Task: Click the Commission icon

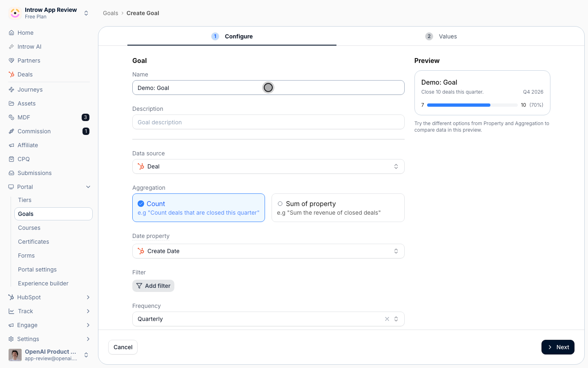Action: [x=11, y=131]
